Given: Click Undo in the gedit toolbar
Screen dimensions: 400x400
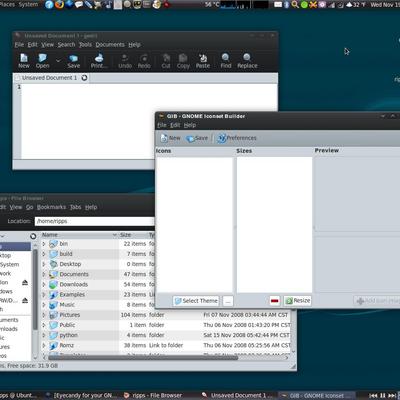Looking at the screenshot, I should click(125, 61).
